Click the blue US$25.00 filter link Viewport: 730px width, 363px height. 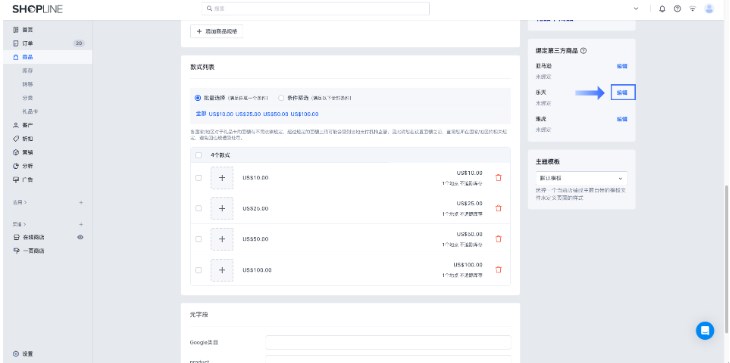[248, 114]
